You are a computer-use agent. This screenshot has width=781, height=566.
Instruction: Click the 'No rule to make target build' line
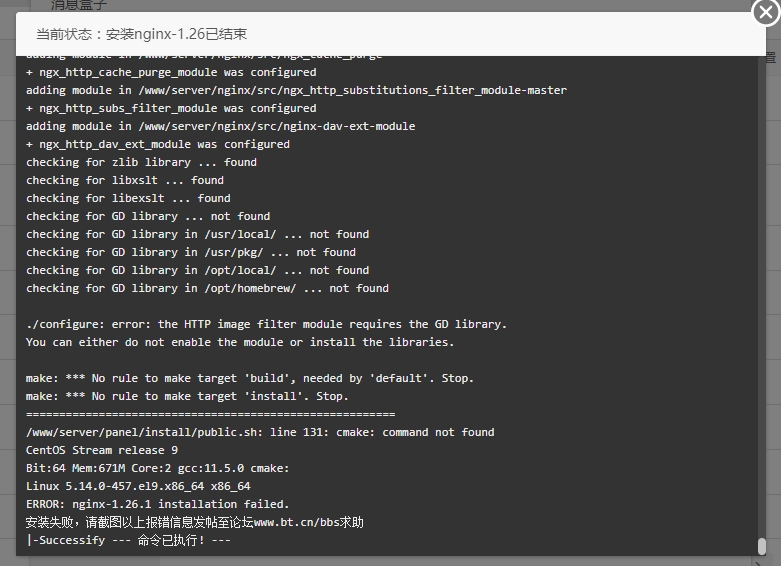click(x=250, y=378)
